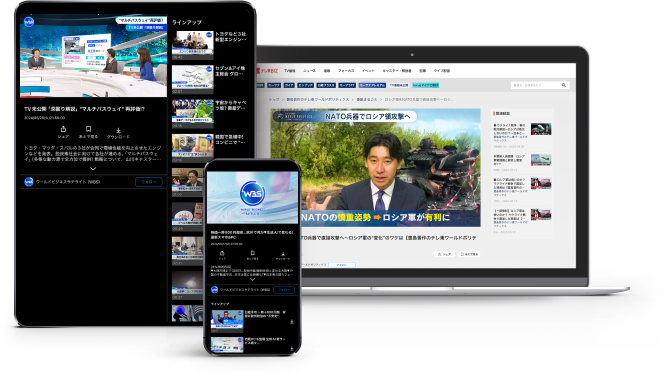Expand the tablet video description chevron
This screenshot has height=375, width=665.
pyautogui.click(x=93, y=169)
